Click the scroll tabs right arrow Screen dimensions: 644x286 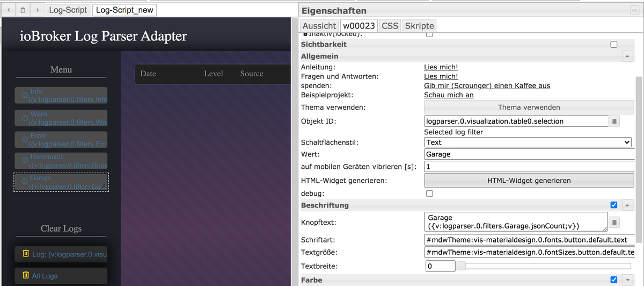(37, 10)
